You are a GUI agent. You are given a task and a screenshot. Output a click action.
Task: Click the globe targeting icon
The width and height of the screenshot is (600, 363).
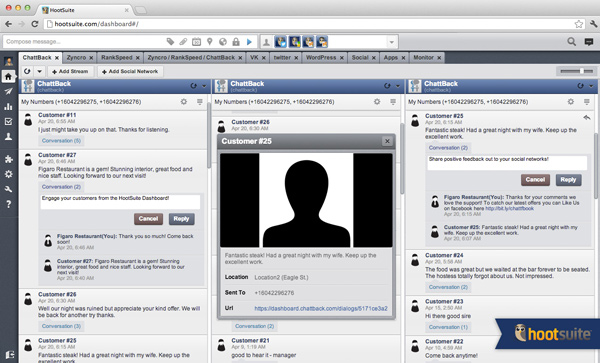tap(223, 42)
